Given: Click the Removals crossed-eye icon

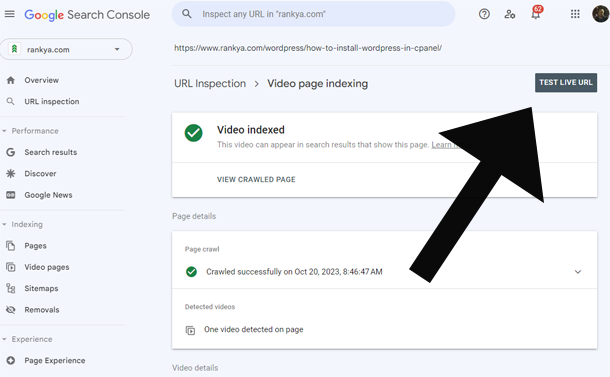Looking at the screenshot, I should pos(11,310).
